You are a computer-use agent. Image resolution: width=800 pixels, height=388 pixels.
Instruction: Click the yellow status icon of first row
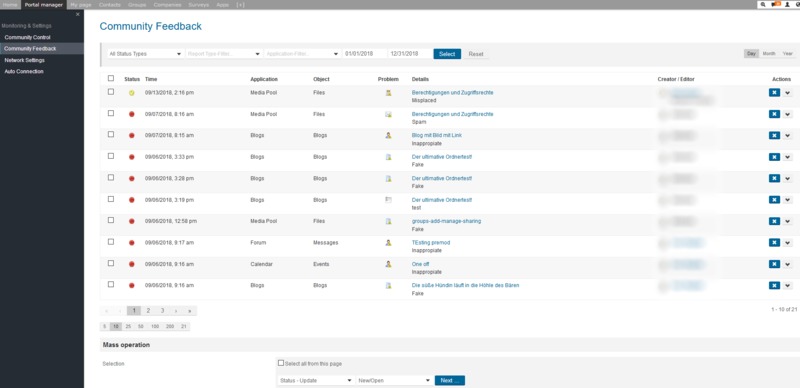point(132,93)
